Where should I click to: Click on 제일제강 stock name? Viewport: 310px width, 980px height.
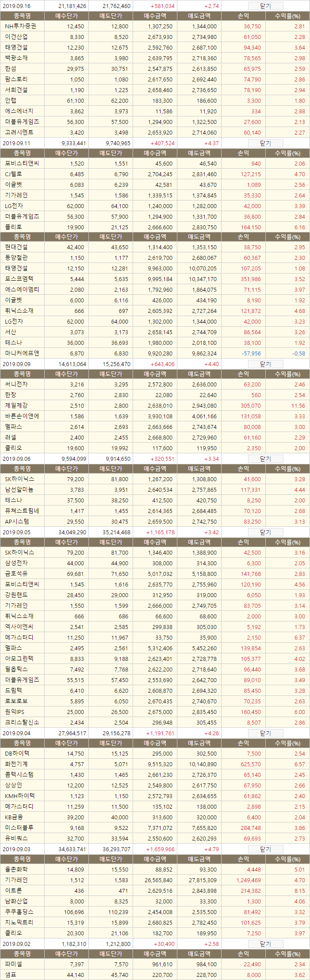point(16,405)
